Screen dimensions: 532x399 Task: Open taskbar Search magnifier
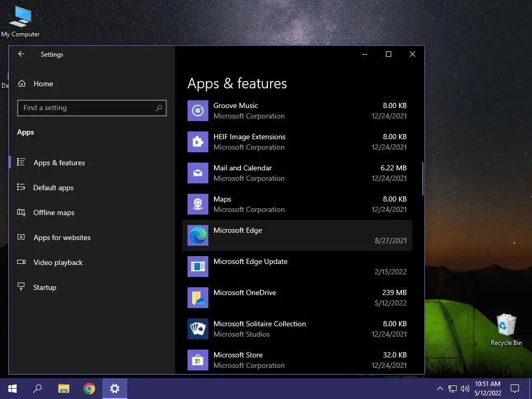coord(37,389)
